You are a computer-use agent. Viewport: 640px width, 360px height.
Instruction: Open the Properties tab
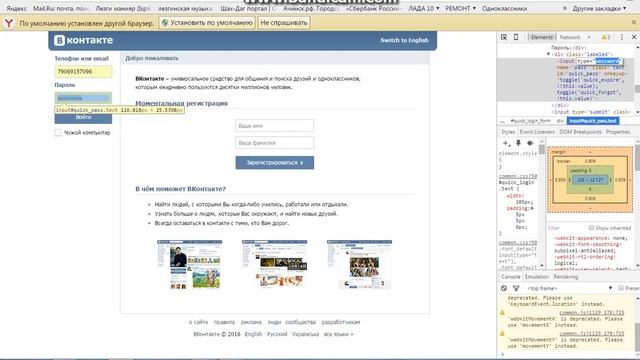click(618, 132)
